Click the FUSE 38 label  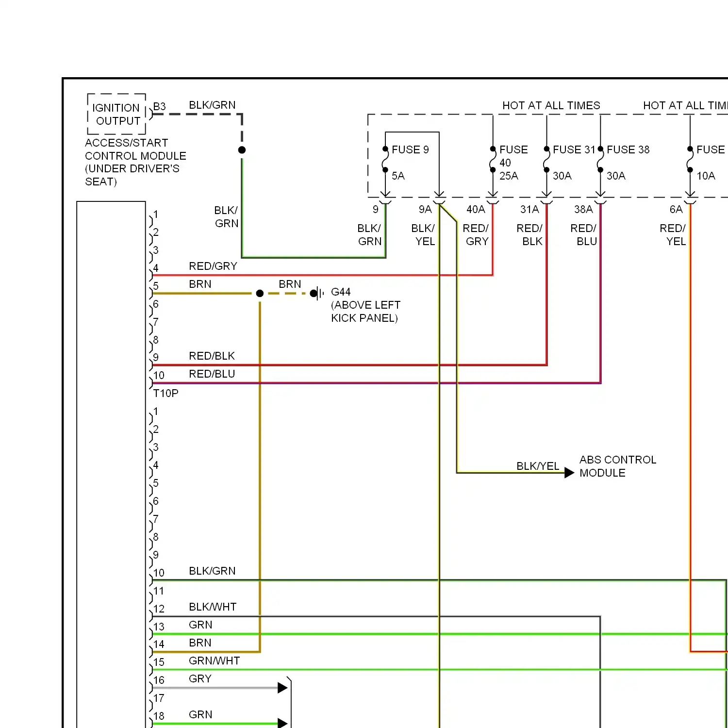tap(628, 149)
